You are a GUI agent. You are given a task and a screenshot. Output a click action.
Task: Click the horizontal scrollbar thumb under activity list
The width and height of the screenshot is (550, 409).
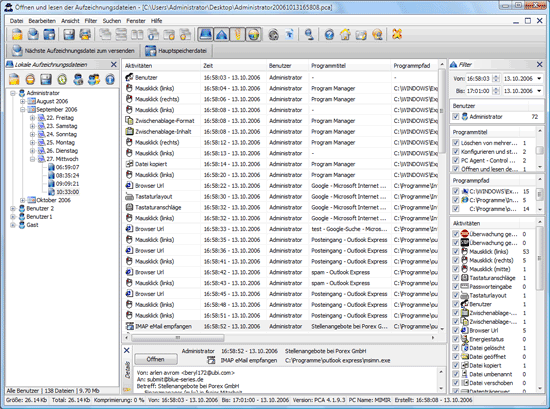177,338
